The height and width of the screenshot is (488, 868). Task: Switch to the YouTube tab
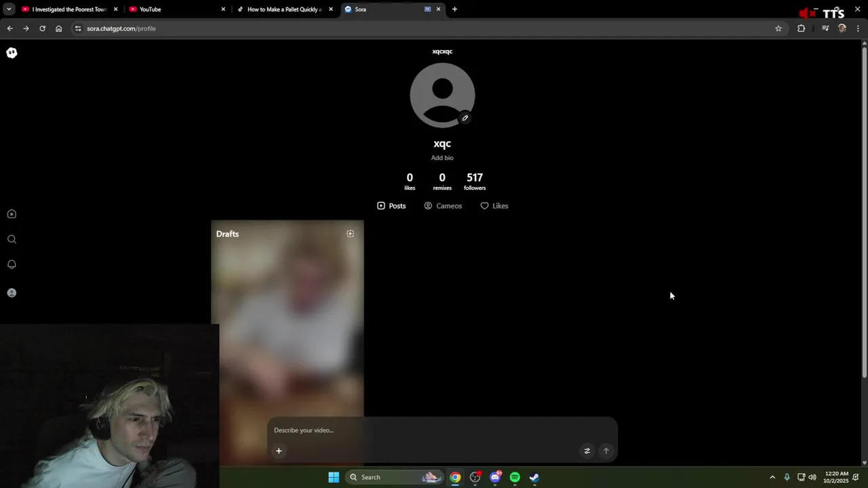click(178, 9)
